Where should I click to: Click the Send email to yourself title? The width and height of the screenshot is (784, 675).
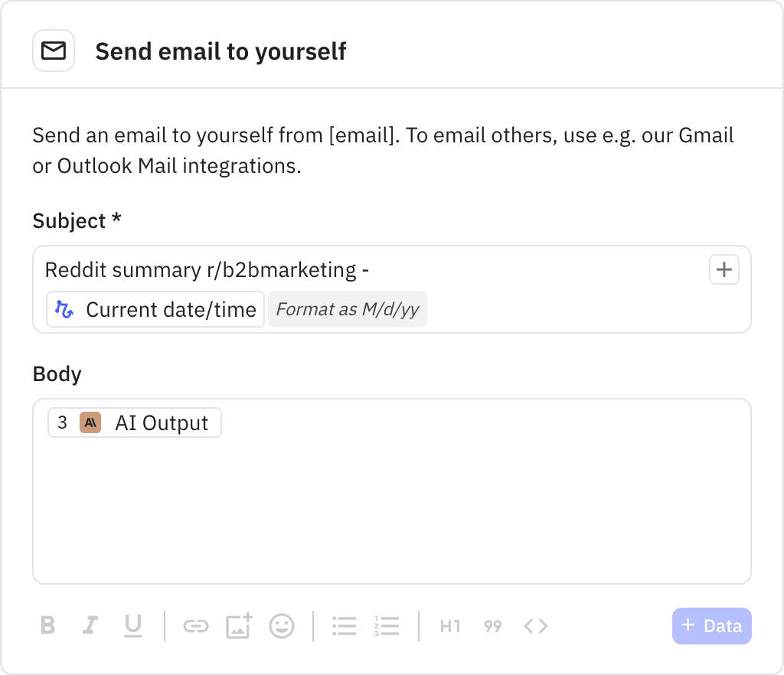point(220,51)
